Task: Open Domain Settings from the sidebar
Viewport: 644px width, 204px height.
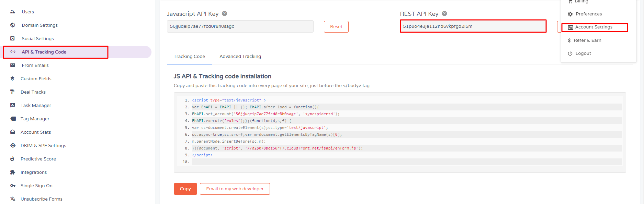Action: (40, 25)
